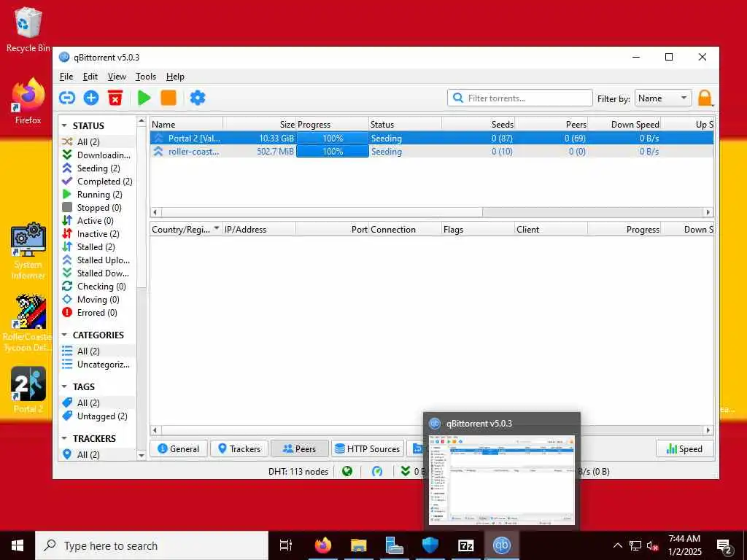Open the Edit menu
Image resolution: width=747 pixels, height=560 pixels.
click(90, 76)
